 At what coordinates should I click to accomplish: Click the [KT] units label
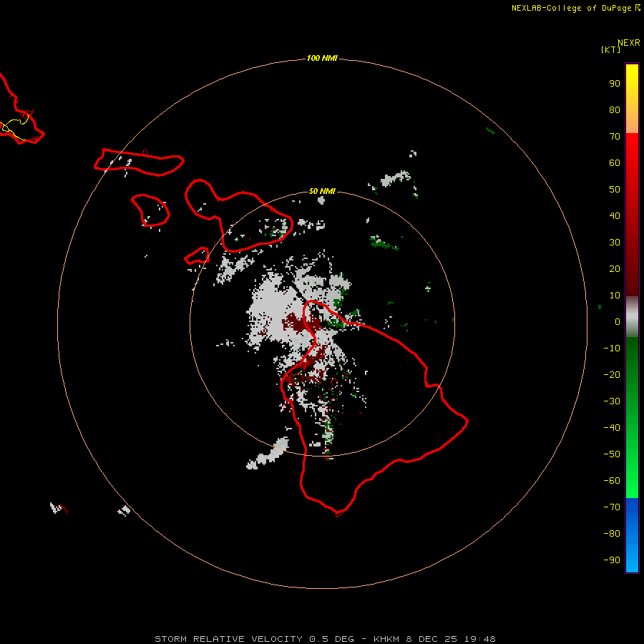click(x=610, y=49)
